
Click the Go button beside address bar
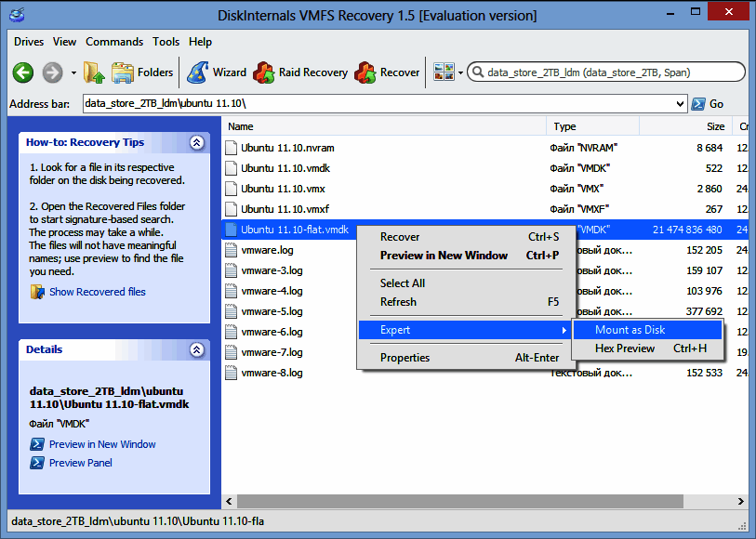tap(708, 104)
